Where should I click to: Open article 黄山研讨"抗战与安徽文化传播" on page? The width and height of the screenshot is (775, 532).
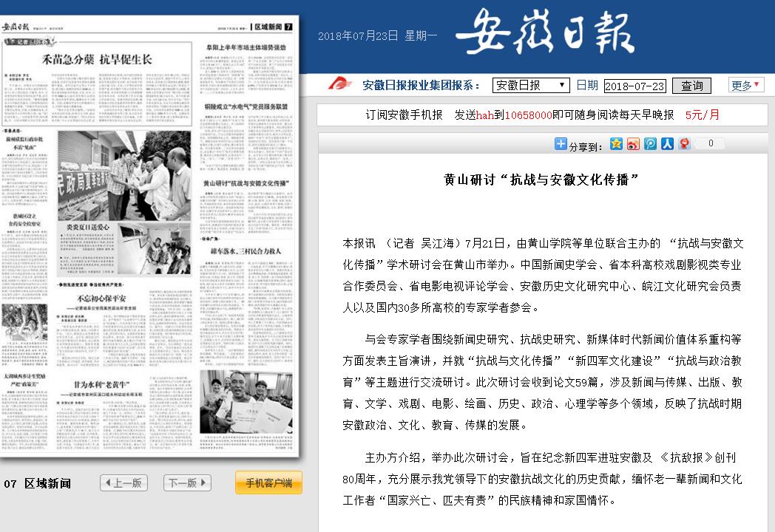pyautogui.click(x=246, y=183)
